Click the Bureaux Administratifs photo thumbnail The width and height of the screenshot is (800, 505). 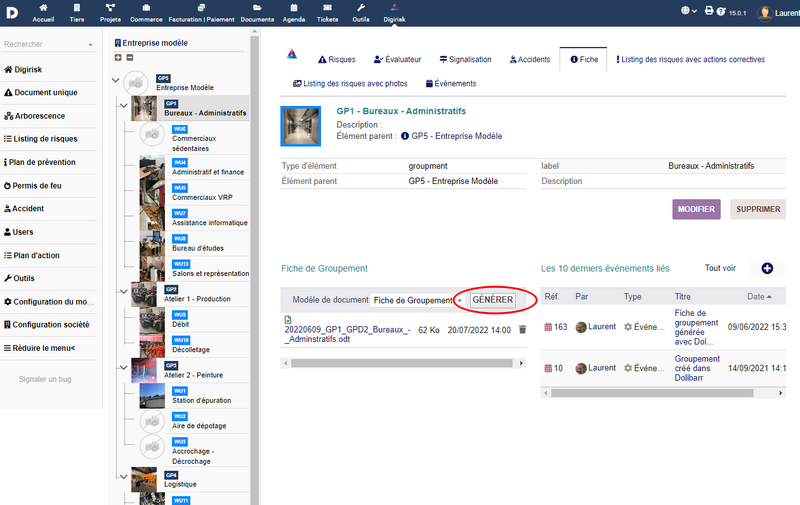click(x=301, y=127)
